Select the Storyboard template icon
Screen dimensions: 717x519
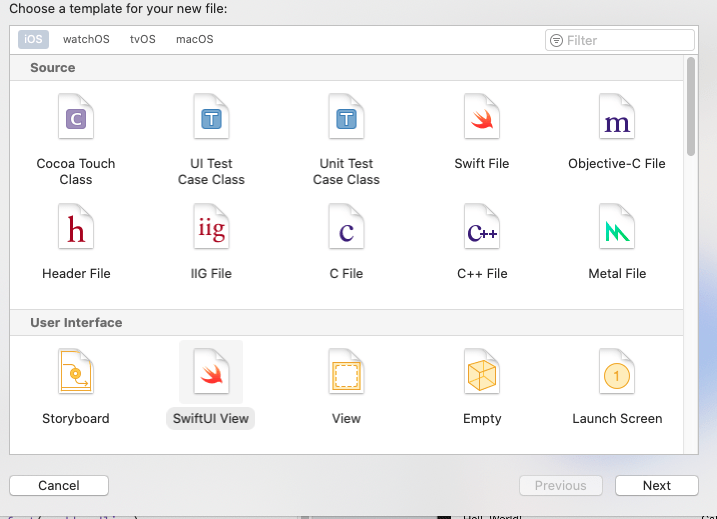pyautogui.click(x=76, y=376)
